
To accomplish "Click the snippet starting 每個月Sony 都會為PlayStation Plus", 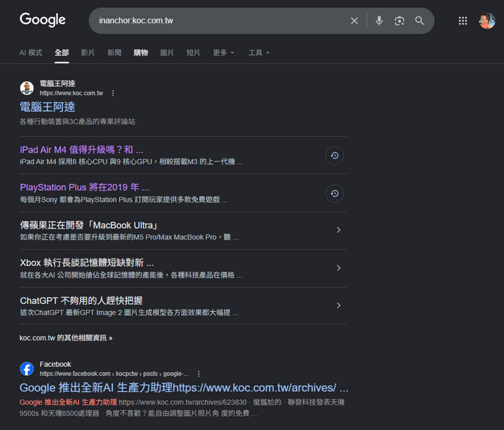I will click(x=123, y=199).
